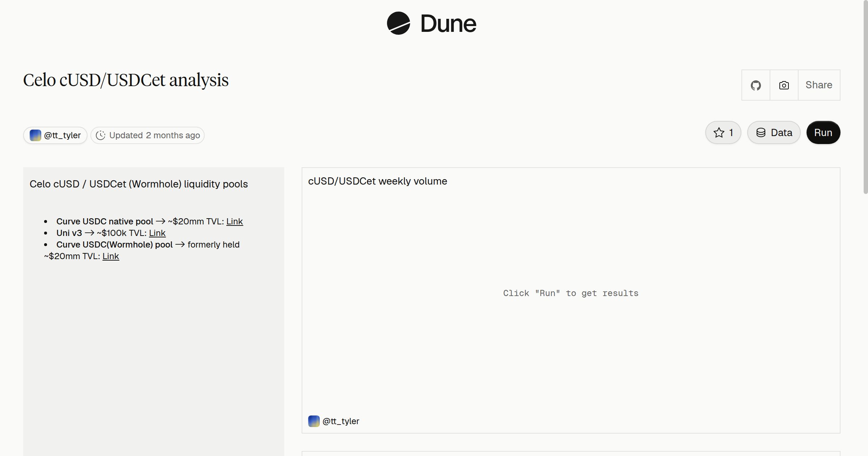The width and height of the screenshot is (868, 456).
Task: Click the Dune circle logo icon
Action: (x=398, y=23)
